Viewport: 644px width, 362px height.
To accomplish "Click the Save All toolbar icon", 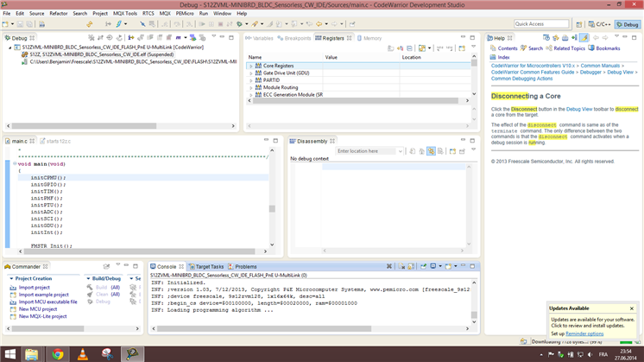I will click(x=29, y=24).
